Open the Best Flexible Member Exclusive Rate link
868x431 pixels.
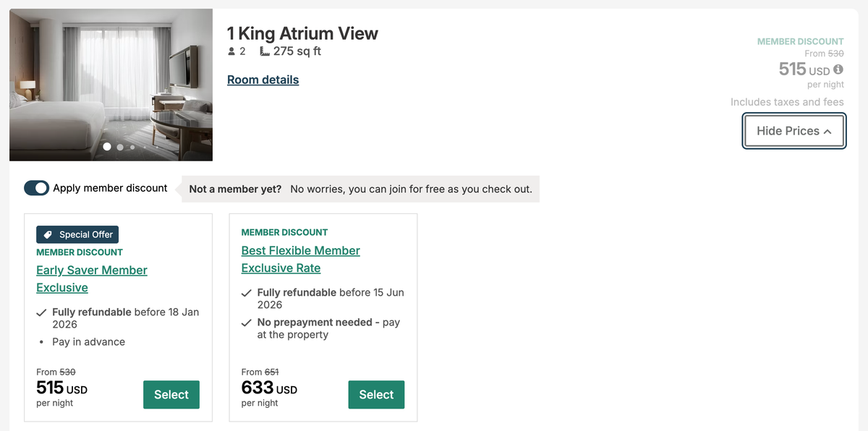[x=301, y=259]
